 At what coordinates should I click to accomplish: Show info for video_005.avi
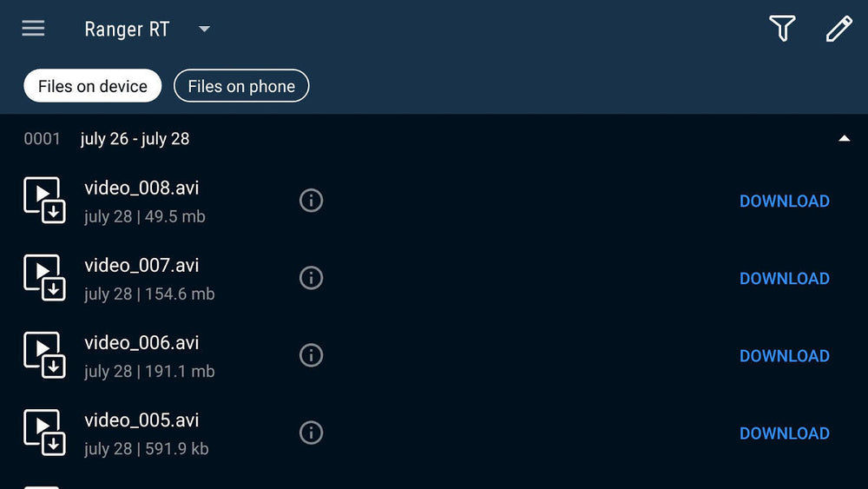pos(311,433)
